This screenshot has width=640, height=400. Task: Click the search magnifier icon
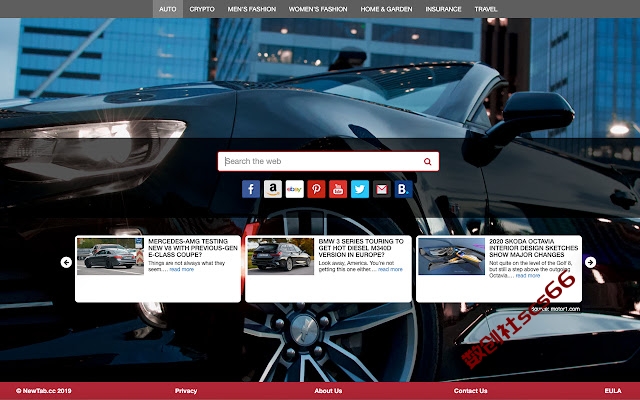click(427, 162)
